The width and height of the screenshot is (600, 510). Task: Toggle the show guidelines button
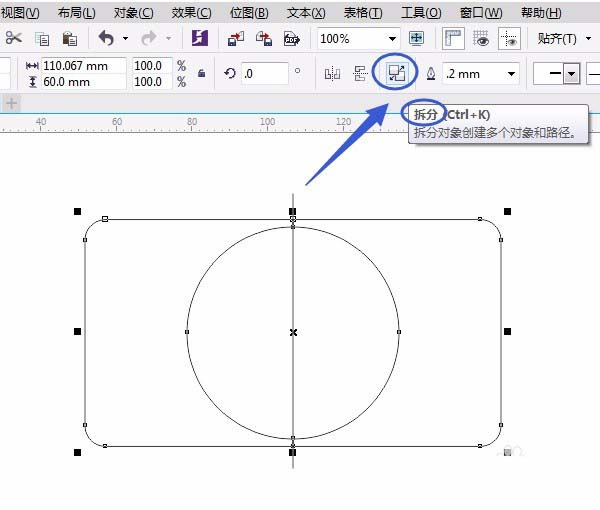pyautogui.click(x=509, y=39)
